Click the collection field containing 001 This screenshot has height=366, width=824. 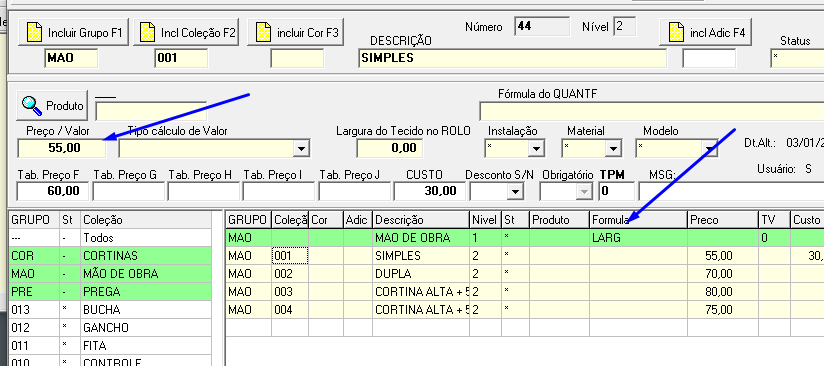(x=181, y=58)
